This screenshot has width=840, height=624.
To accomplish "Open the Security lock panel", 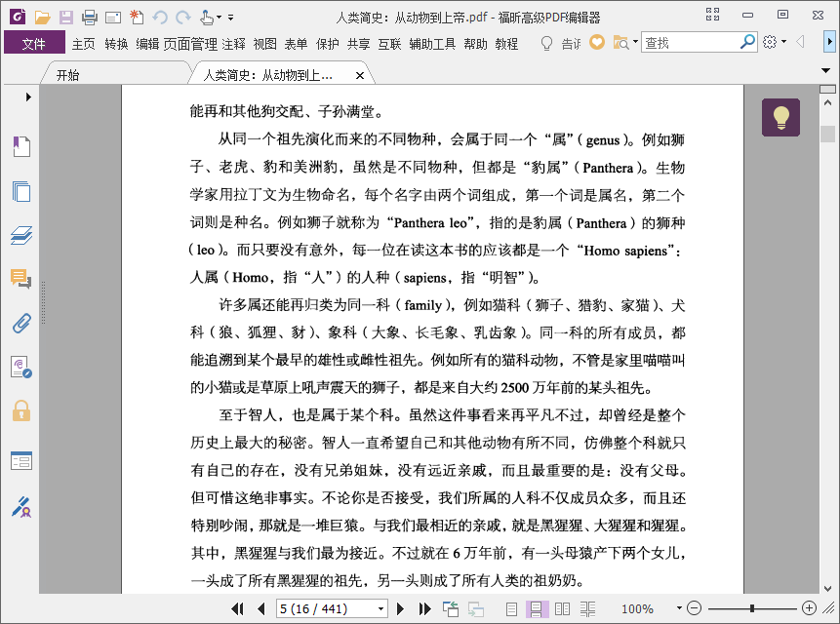I will [21, 410].
